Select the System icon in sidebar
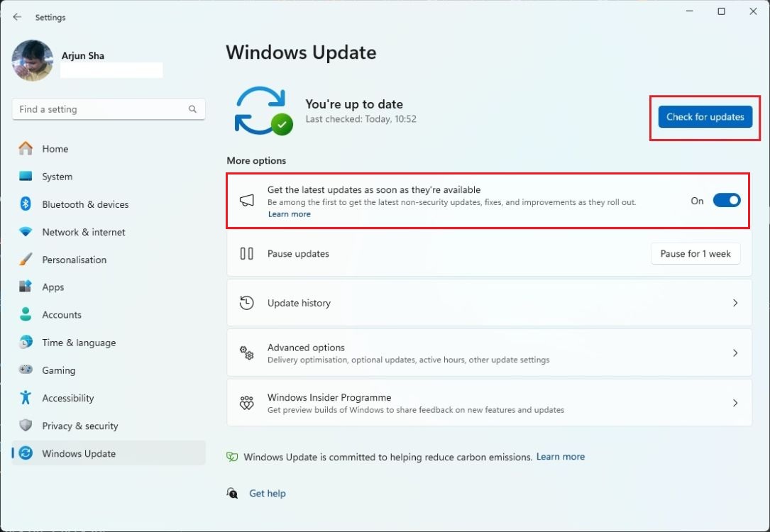This screenshot has height=532, width=770. 25,176
